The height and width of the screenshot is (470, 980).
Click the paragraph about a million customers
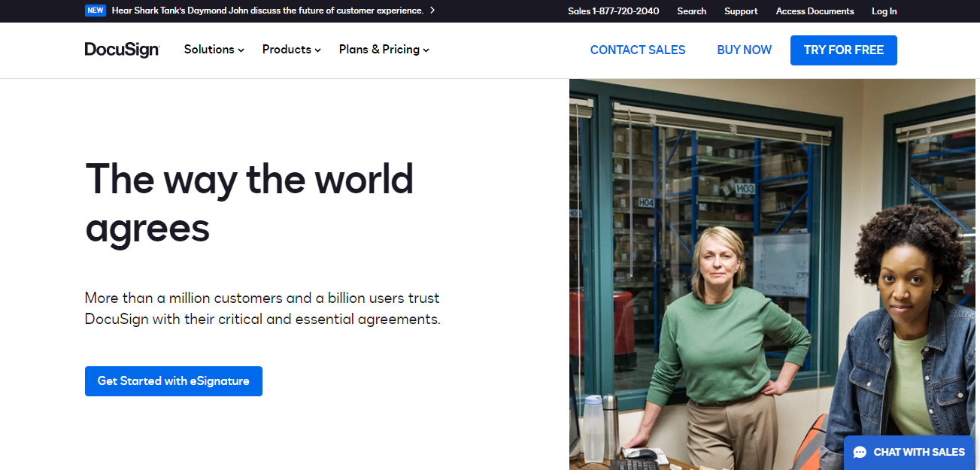coord(262,308)
